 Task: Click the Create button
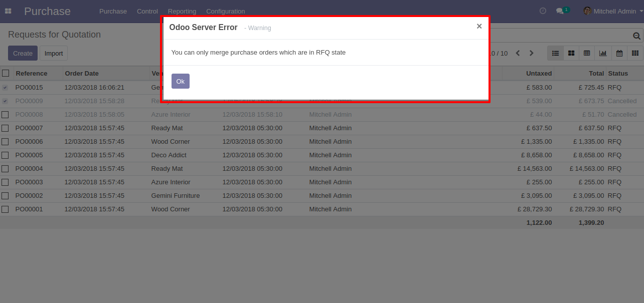[23, 53]
